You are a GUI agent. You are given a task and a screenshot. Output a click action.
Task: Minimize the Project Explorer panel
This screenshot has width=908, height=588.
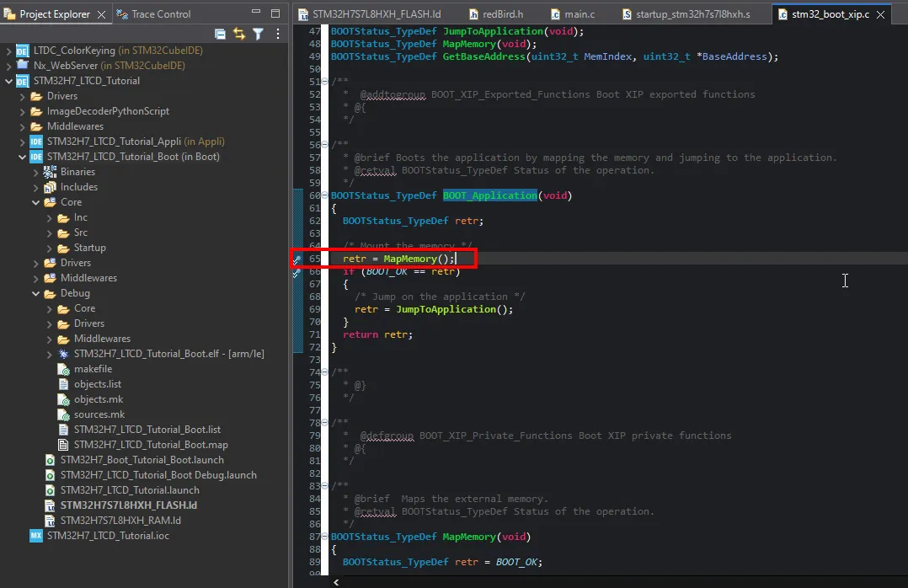click(x=256, y=12)
